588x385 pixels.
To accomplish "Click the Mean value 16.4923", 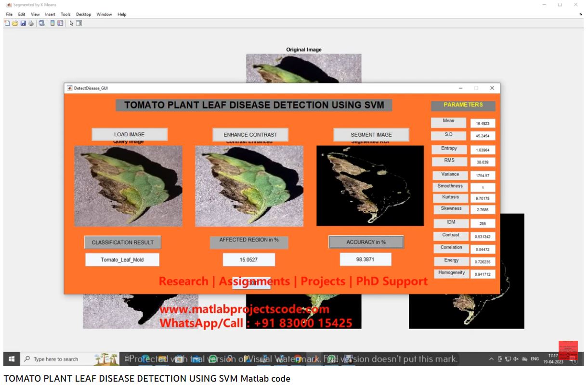I will (x=483, y=124).
